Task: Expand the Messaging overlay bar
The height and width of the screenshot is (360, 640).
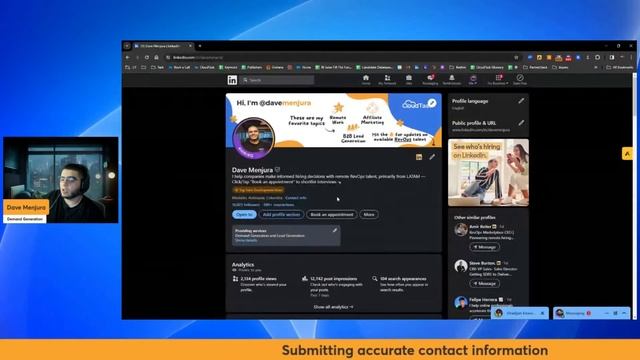Action: point(624,313)
